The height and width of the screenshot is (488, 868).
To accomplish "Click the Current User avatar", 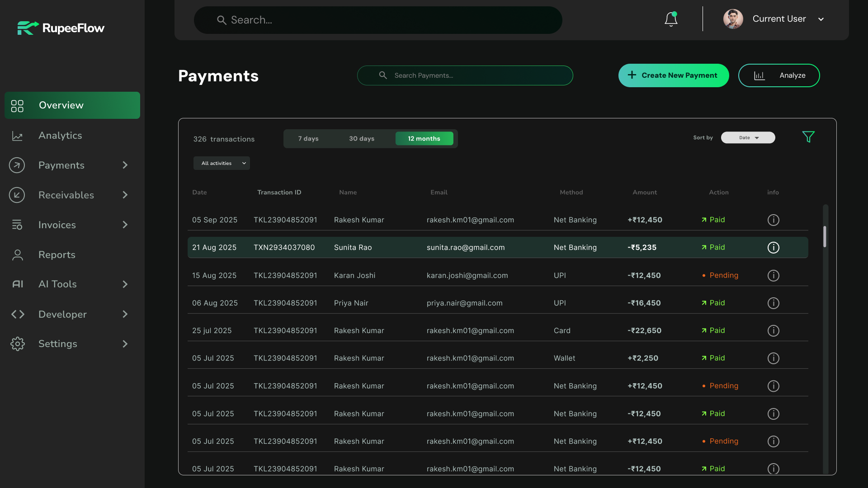I will point(733,19).
